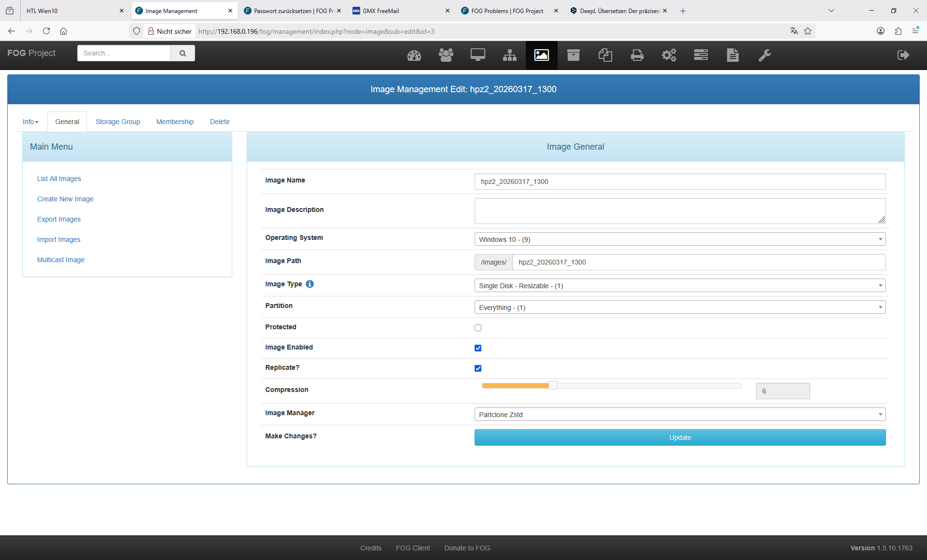Open Printer management icon
Viewport: 927px width, 560px height.
637,56
